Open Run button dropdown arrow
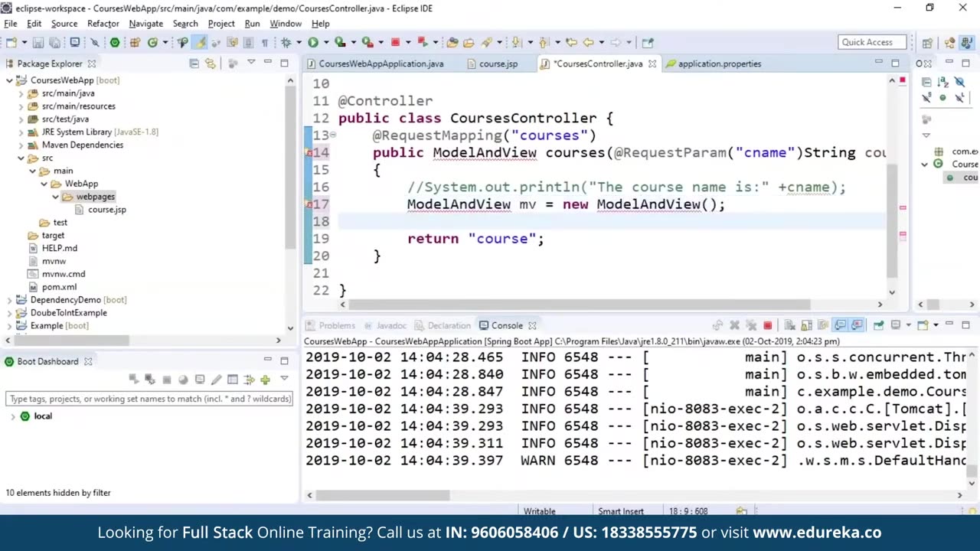This screenshot has height=551, width=980. click(x=326, y=42)
